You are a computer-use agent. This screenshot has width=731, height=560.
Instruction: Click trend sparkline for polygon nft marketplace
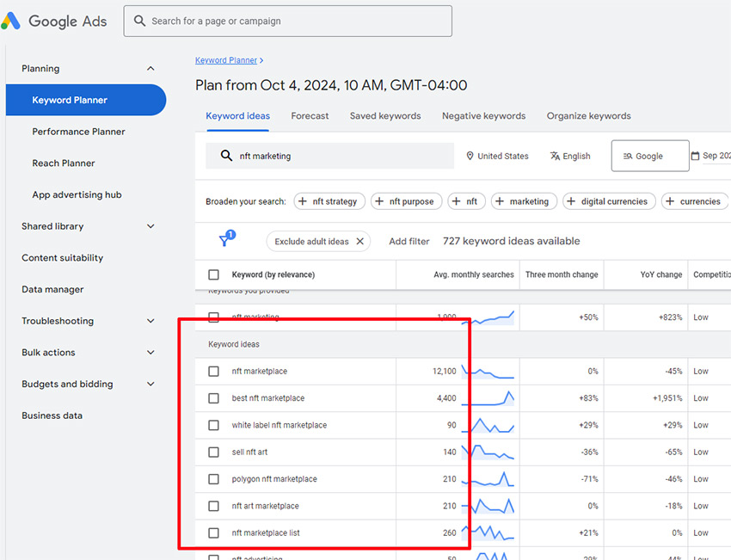488,479
